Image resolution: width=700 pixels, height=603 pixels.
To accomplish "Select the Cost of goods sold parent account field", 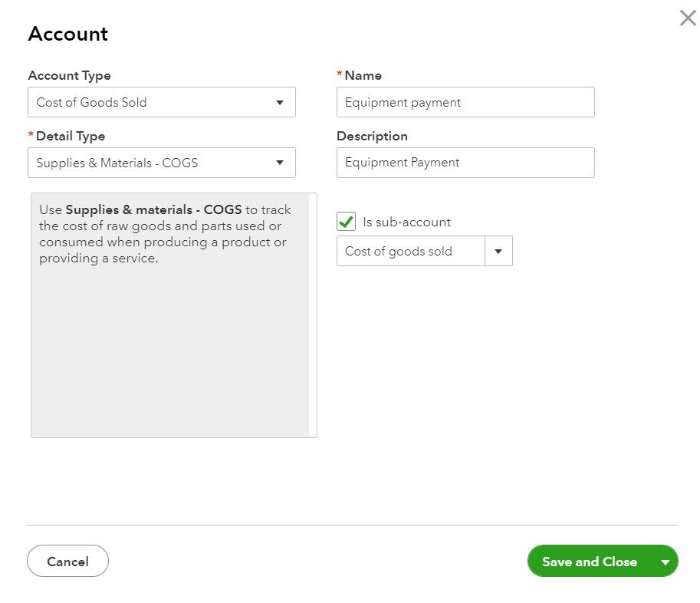I will pos(410,251).
